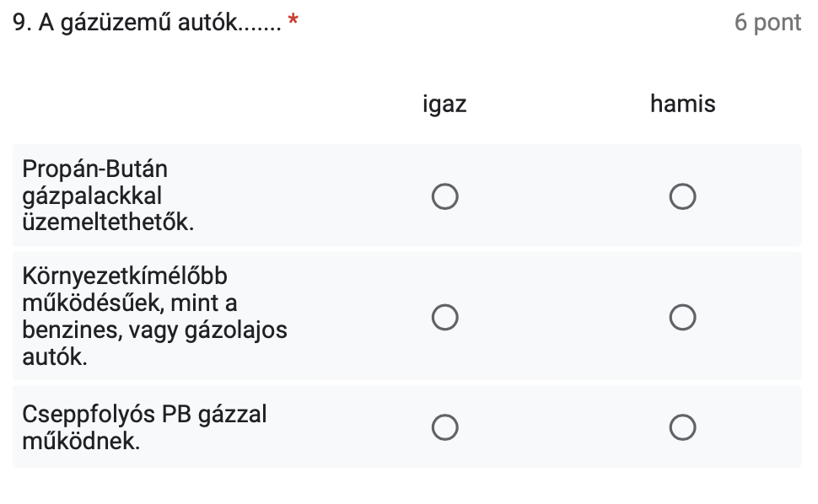Mark Környezetkímélőbb működésűek statement as igaz

point(444,318)
